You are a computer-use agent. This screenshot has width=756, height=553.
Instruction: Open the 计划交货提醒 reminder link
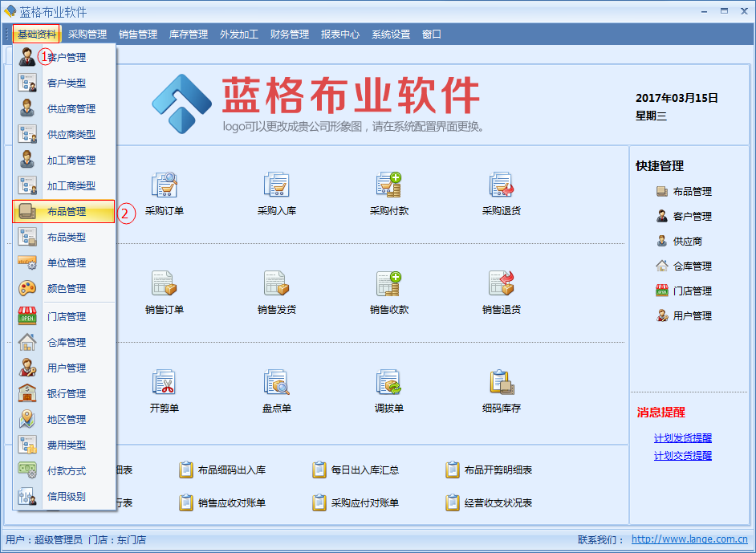682,456
